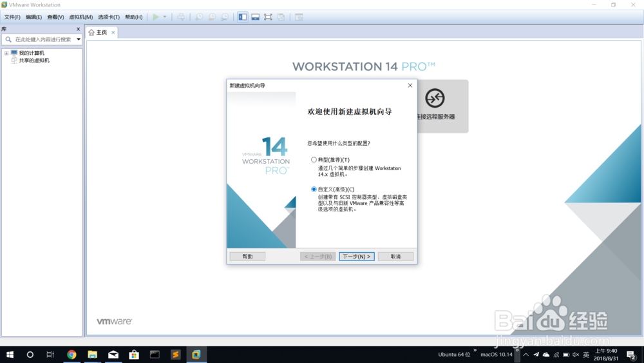
Task: Show hidden system tray icons chevron
Action: tap(526, 355)
